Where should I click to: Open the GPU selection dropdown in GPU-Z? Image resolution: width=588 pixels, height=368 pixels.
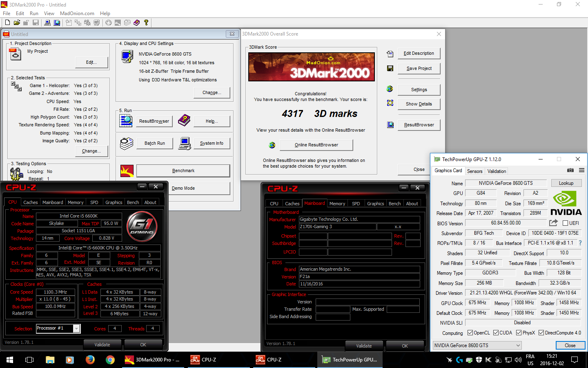point(477,346)
